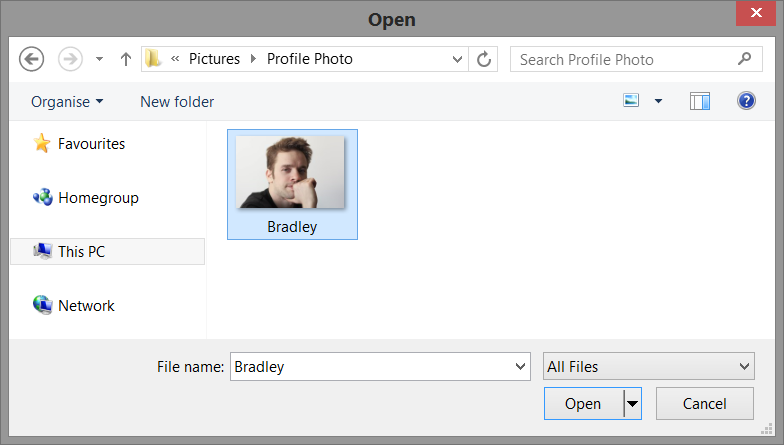
Task: Open the recent locations dropdown arrow
Action: [x=99, y=60]
